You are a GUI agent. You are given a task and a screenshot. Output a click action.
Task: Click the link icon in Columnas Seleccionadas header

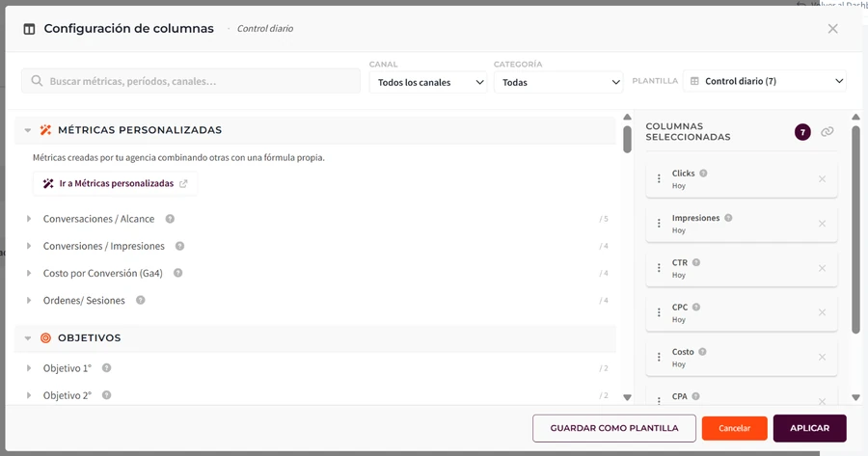[827, 132]
